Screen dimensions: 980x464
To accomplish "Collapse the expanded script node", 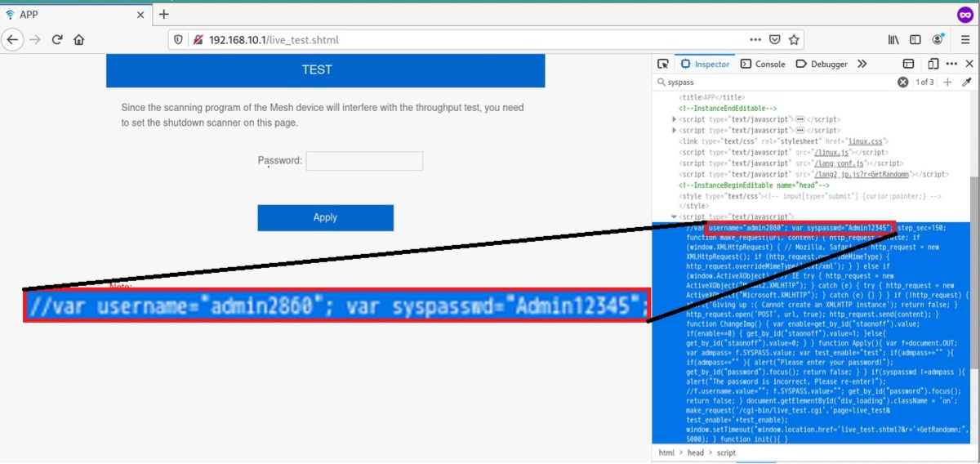I will (x=674, y=217).
